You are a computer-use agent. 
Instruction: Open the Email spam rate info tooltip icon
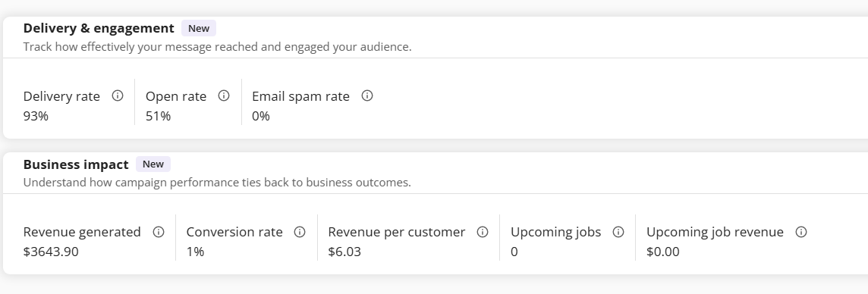point(367,95)
